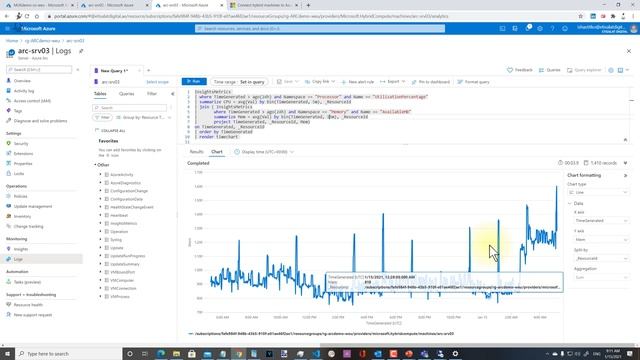Open the Export dropdown
The width and height of the screenshot is (640, 360).
pyautogui.click(x=393, y=82)
